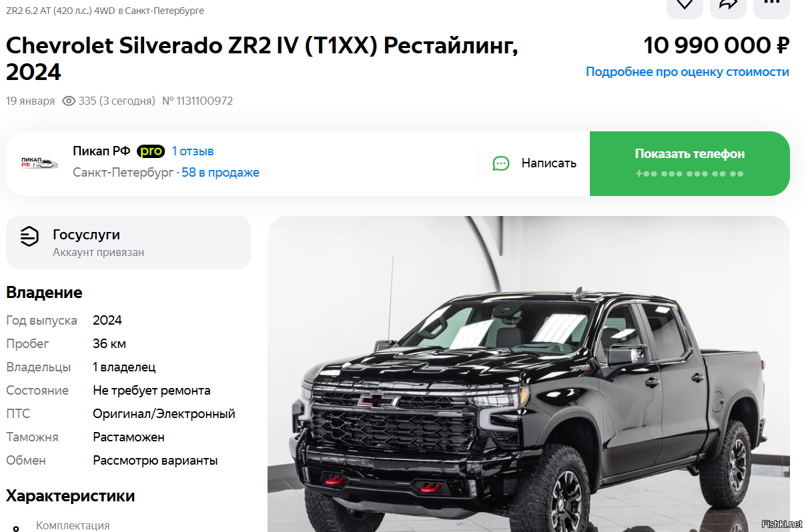
Task: Click the Написать message button
Action: 534,163
